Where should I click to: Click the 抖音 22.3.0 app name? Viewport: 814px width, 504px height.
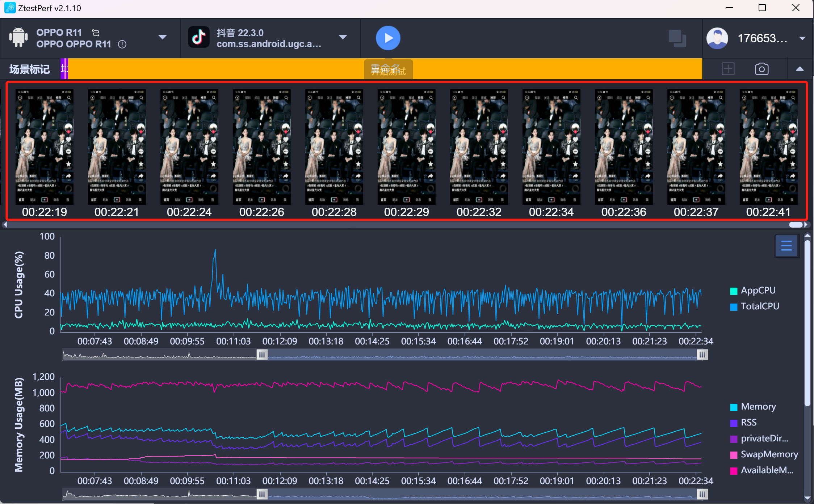click(240, 33)
